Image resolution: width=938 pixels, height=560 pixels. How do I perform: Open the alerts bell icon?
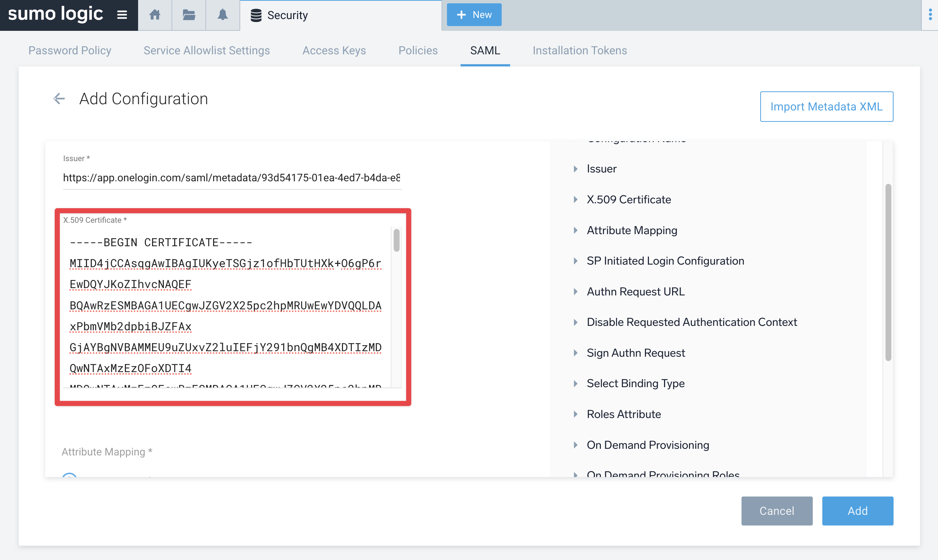click(223, 15)
